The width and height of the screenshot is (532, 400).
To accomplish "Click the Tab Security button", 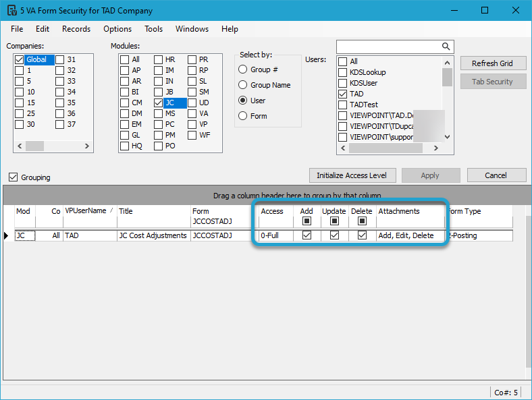I will (x=493, y=82).
